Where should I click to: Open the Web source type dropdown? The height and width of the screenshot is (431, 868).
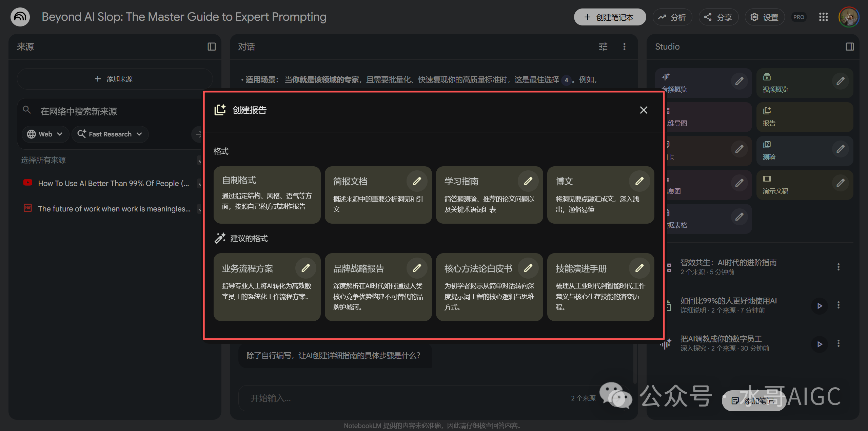[45, 134]
